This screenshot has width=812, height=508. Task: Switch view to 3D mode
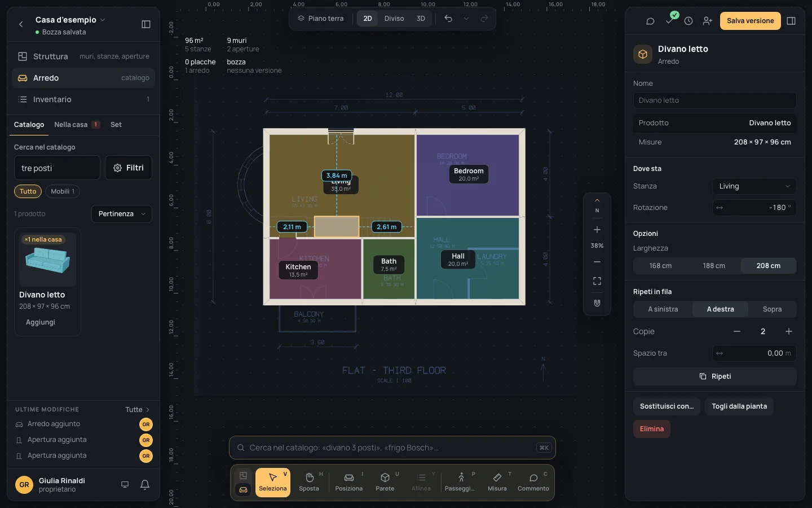[421, 19]
